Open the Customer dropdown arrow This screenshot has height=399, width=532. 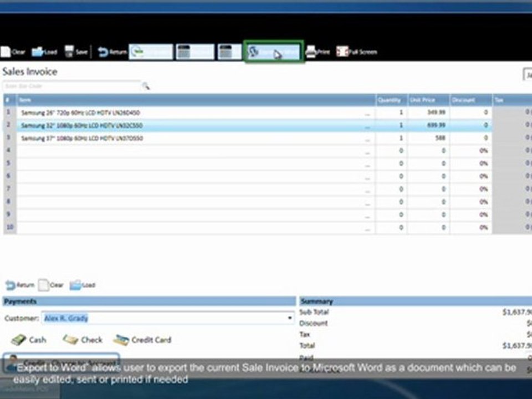(x=289, y=318)
